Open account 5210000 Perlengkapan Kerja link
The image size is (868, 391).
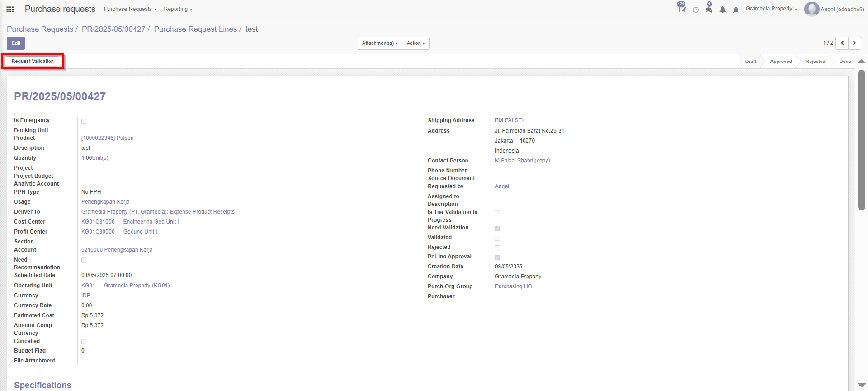point(117,250)
